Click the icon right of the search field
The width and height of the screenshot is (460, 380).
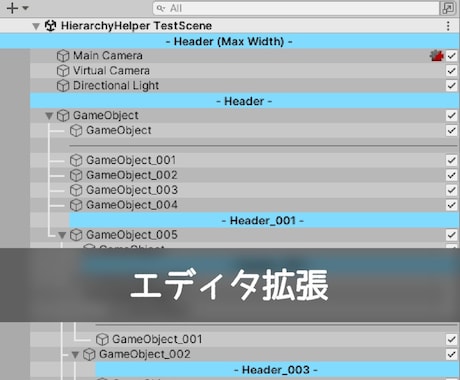pyautogui.click(x=448, y=8)
